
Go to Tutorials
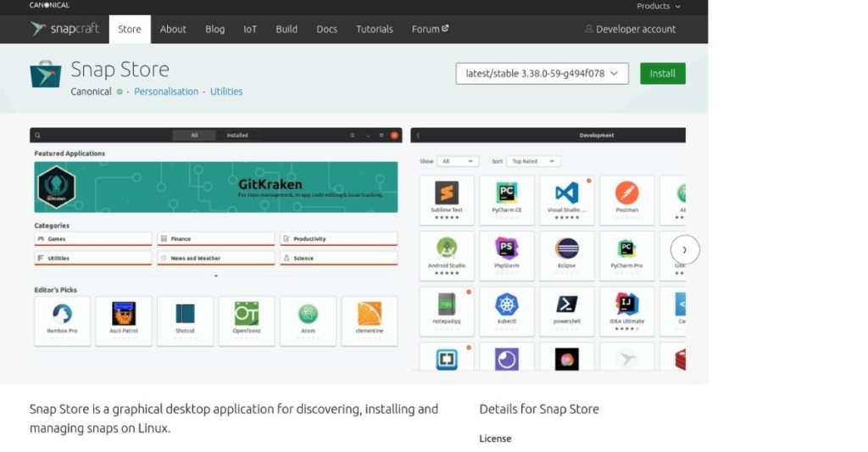[374, 30]
